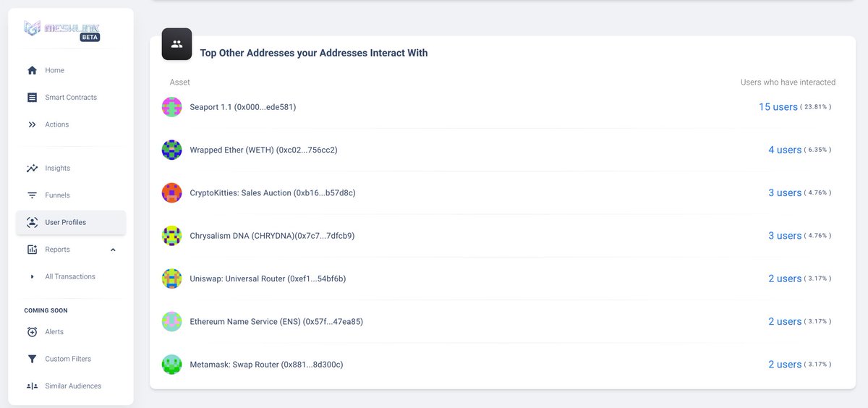The height and width of the screenshot is (408, 868).
Task: Click Users who have interacted header
Action: [788, 82]
